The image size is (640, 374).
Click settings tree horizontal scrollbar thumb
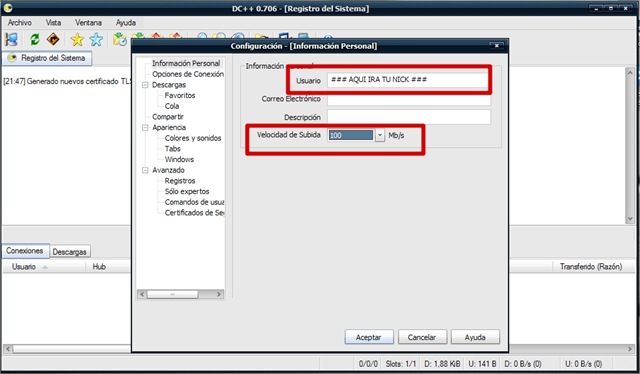pyautogui.click(x=172, y=294)
